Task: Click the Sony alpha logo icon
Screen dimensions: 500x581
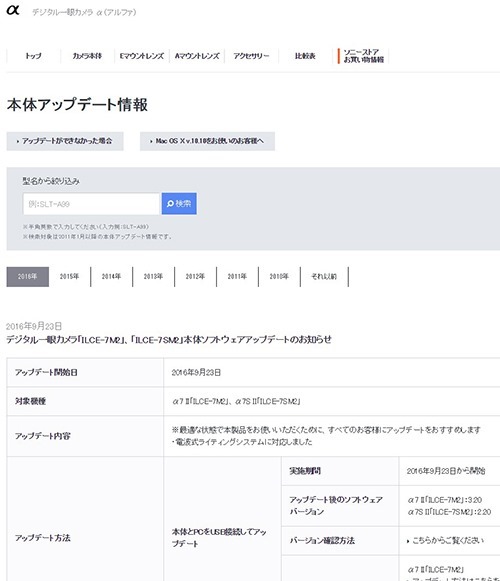Action: (13, 10)
